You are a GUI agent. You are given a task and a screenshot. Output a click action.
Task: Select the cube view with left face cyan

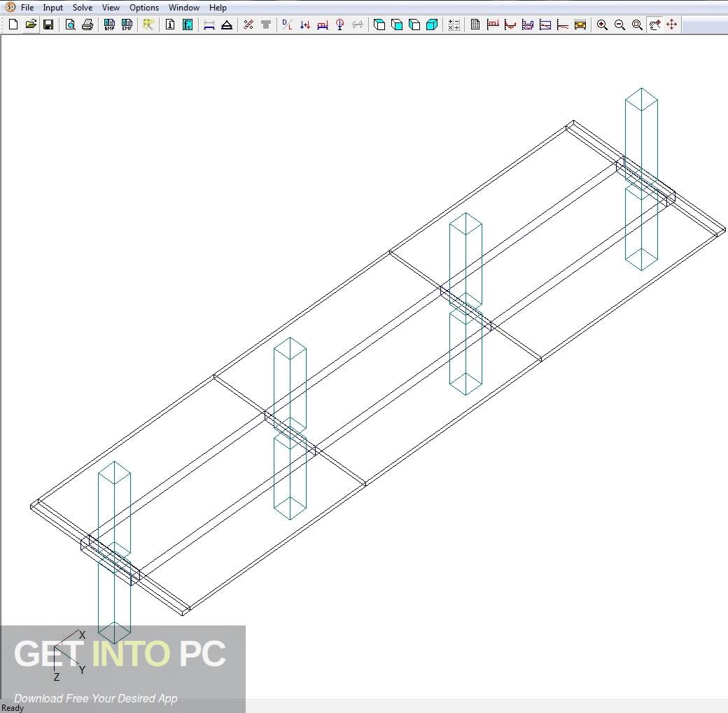pos(414,25)
